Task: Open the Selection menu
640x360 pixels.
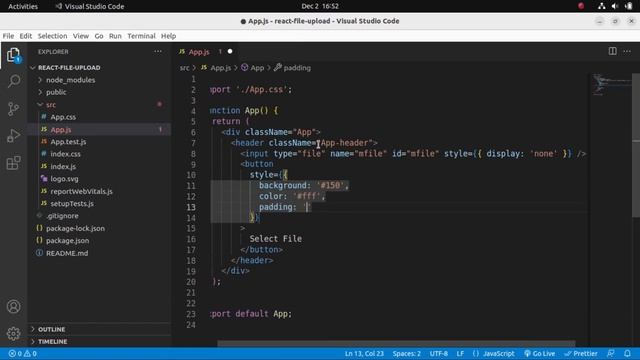Action: tap(52, 36)
